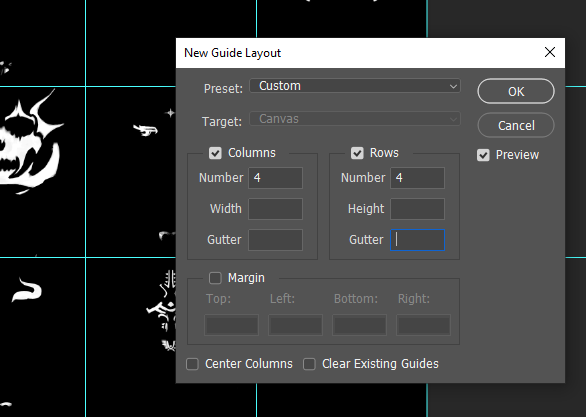Screen dimensions: 586x417
Task: Enable the Margin checkbox
Action: point(215,278)
